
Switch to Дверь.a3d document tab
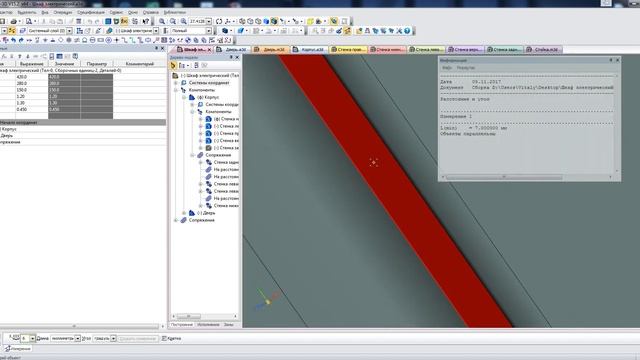[233, 49]
